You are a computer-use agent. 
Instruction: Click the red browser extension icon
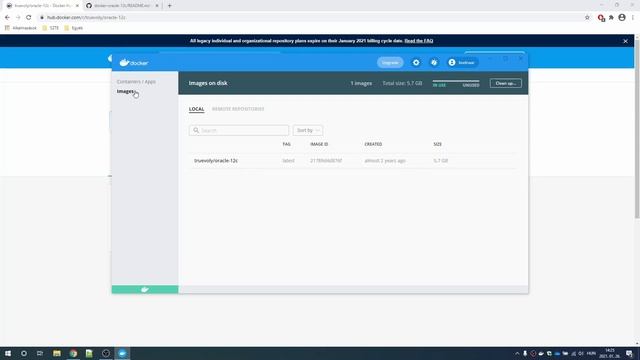[x=601, y=18]
